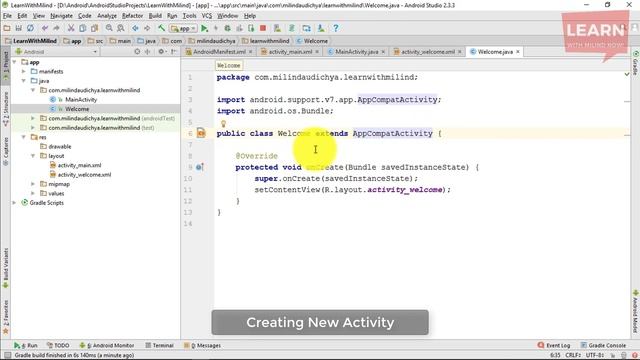Toggle tool window bars via bottom-left corner icon
Viewport: 640px width, 360px height.
click(x=7, y=355)
